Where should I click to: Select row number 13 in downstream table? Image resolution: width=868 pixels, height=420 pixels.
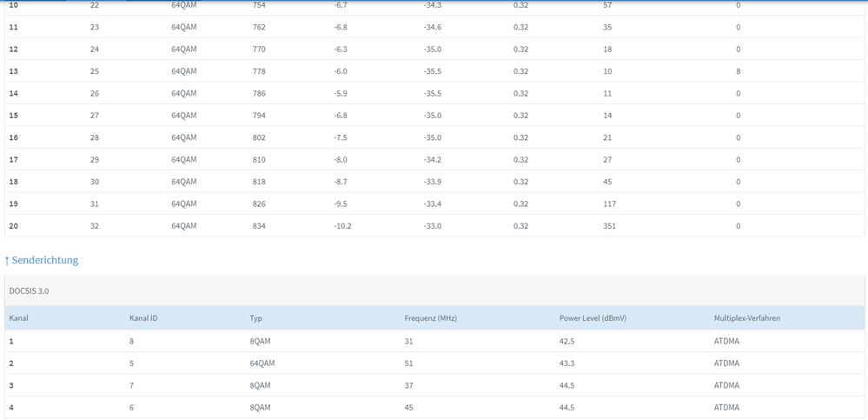click(x=13, y=71)
